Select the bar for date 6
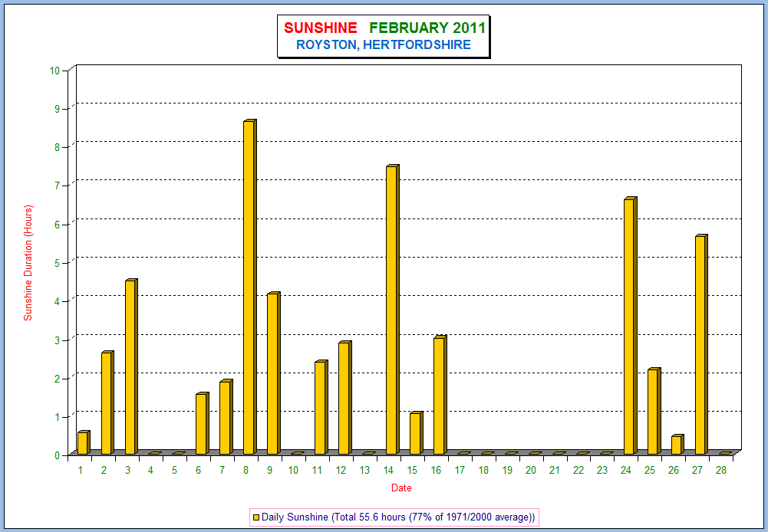Image resolution: width=768 pixels, height=532 pixels. tap(203, 423)
